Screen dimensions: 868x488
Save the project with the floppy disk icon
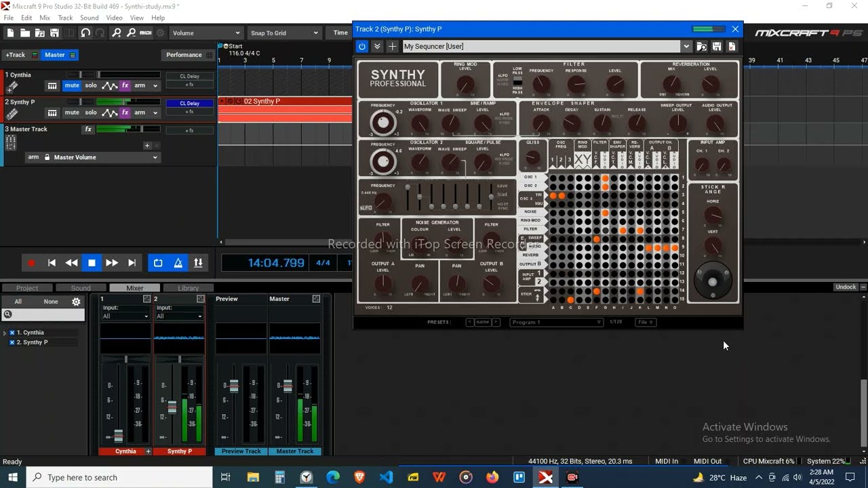coord(55,33)
